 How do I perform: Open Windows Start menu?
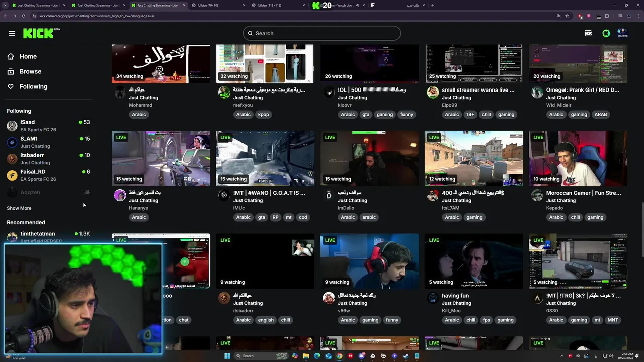pyautogui.click(x=227, y=356)
